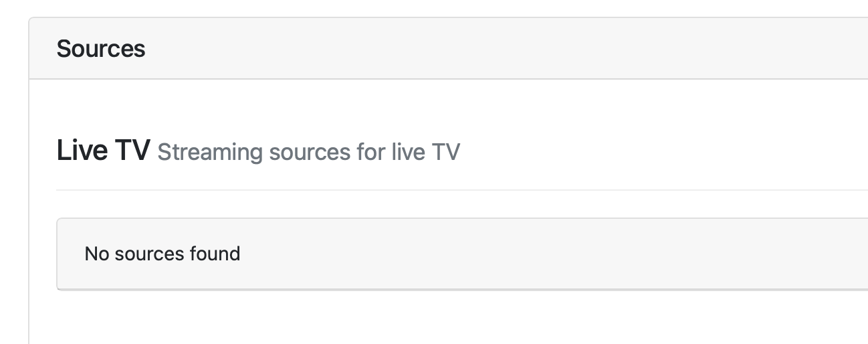This screenshot has height=344, width=868.
Task: Click the "No sources found" message
Action: pyautogui.click(x=162, y=254)
